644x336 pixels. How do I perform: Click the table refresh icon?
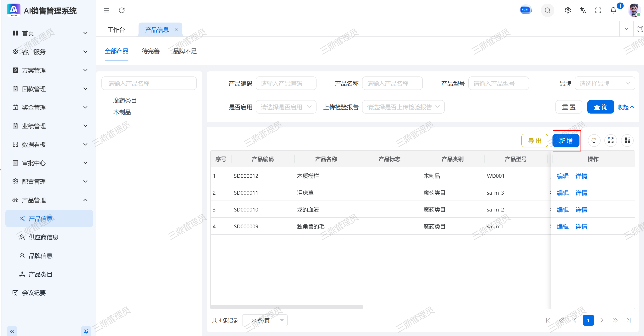coord(594,140)
